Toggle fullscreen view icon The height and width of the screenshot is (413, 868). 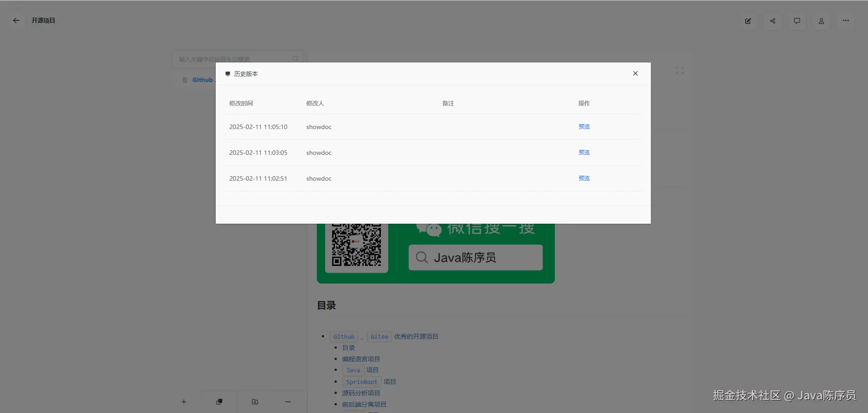679,71
